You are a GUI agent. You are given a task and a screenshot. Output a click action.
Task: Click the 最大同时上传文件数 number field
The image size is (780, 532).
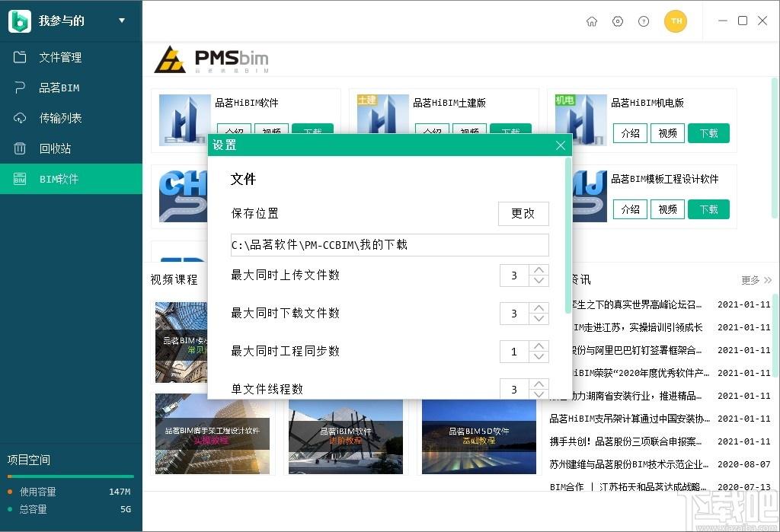[514, 276]
